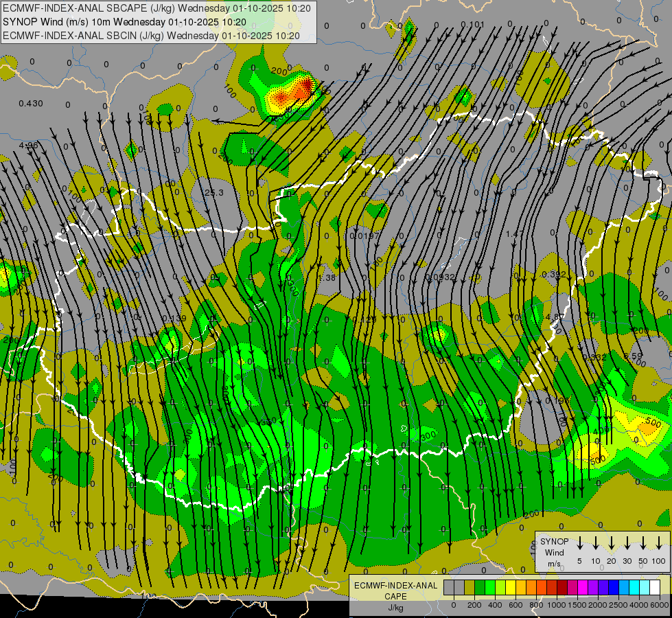
Task: Click the olive CAPE legend swatch
Action: coord(470,588)
